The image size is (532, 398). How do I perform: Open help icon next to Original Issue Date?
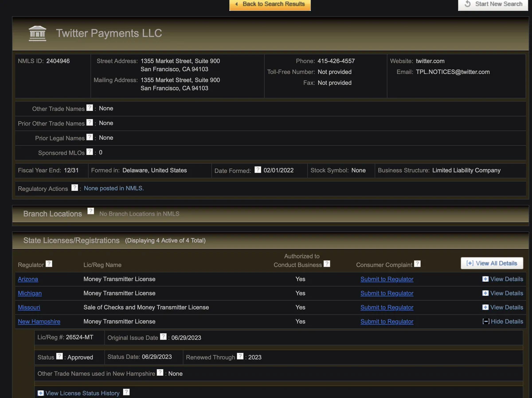[x=163, y=337]
